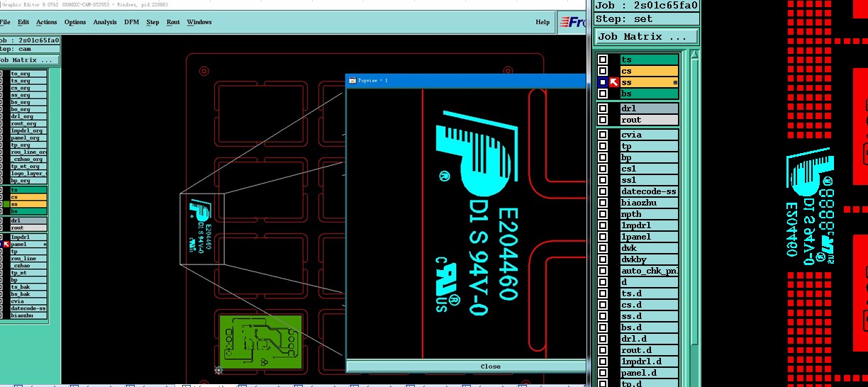Open the Analysis menu
The image size is (868, 387).
[x=105, y=22]
